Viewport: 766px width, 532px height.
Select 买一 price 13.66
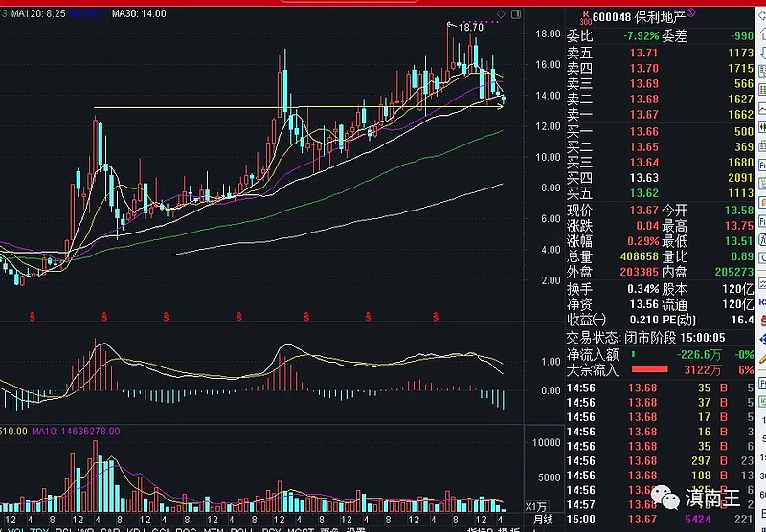click(x=643, y=132)
